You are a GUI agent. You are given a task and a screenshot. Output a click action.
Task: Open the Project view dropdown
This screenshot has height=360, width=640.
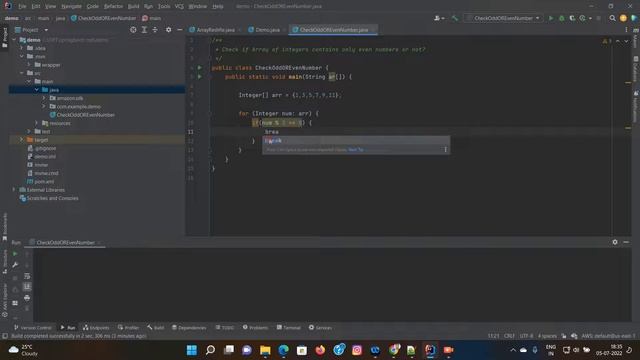pyautogui.click(x=46, y=30)
